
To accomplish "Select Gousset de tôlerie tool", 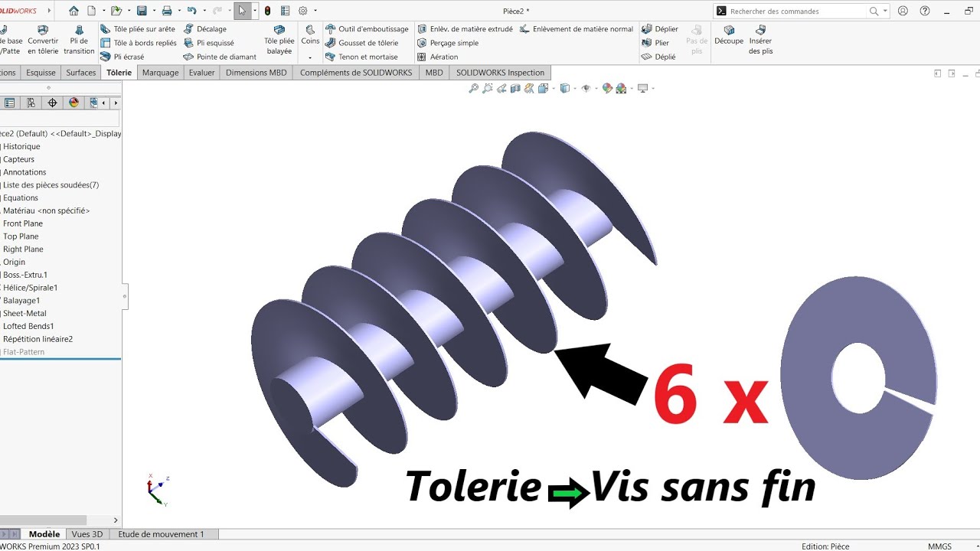I will click(362, 43).
